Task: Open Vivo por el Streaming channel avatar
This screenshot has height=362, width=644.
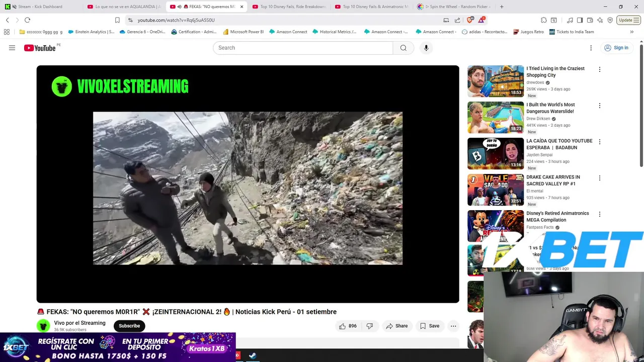Action: click(x=43, y=326)
